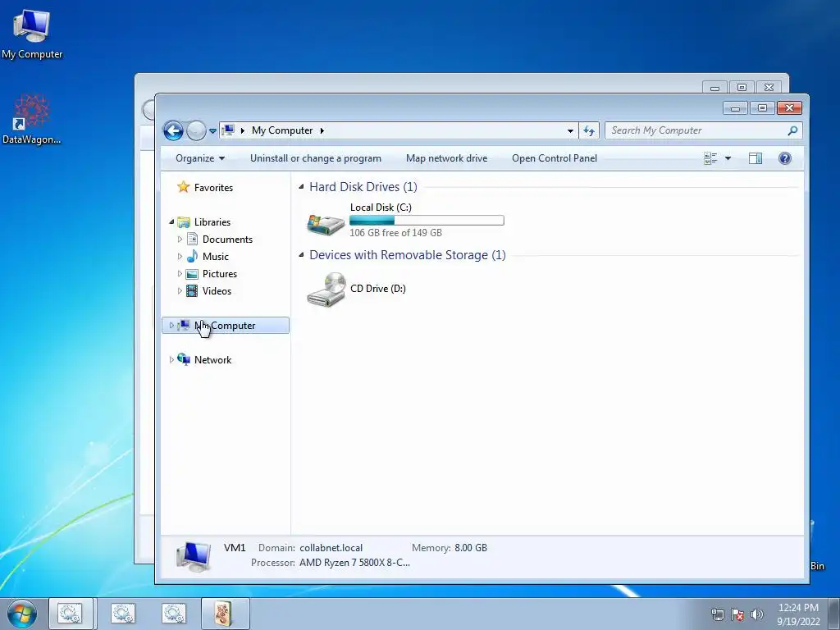Expand the Music library node
840x630 pixels.
[180, 256]
